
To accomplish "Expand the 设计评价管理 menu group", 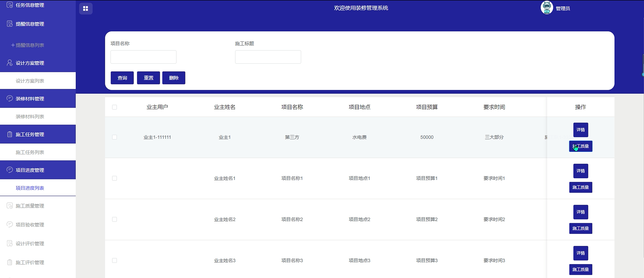I will point(30,243).
